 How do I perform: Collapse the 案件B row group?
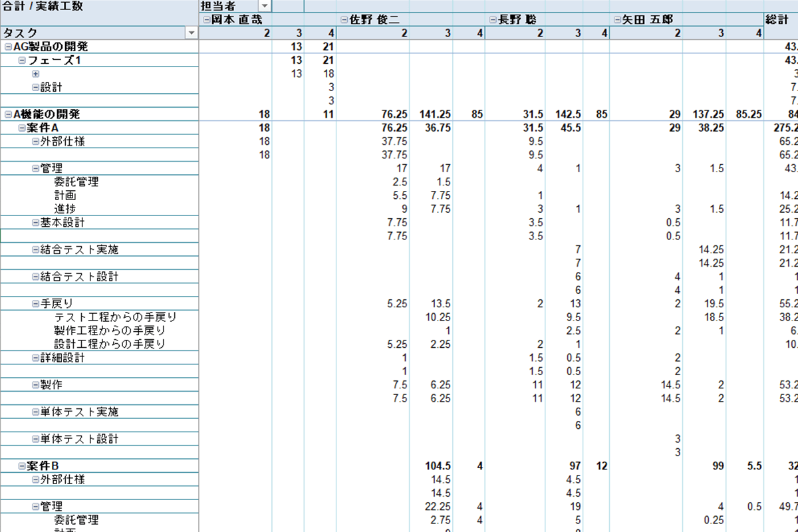point(22,465)
